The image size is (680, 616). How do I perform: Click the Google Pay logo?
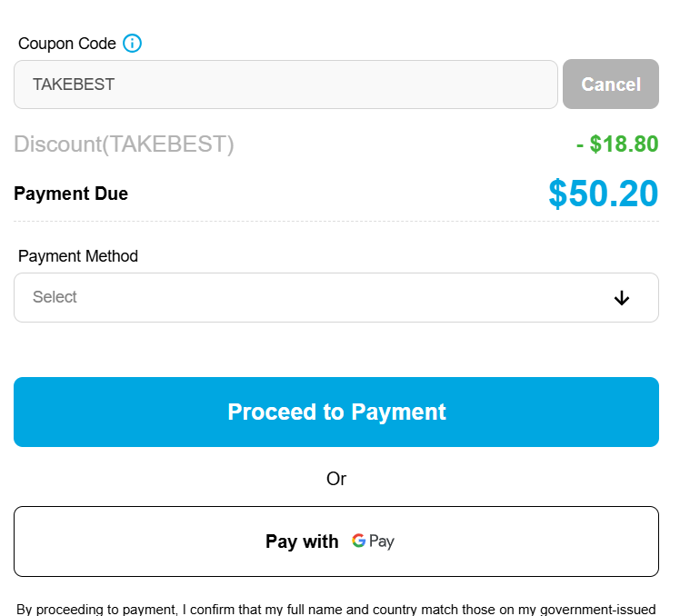[374, 541]
